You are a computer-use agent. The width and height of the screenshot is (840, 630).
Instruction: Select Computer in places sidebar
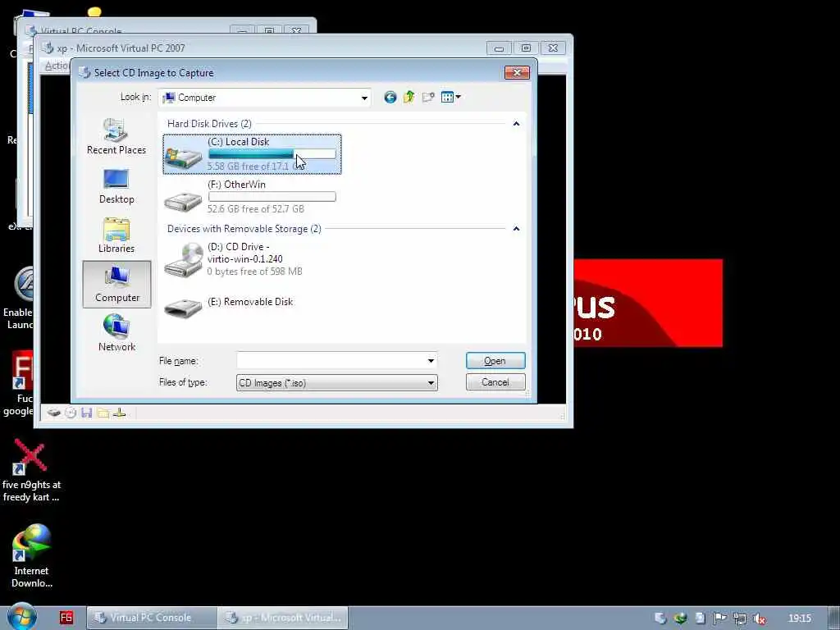click(116, 285)
